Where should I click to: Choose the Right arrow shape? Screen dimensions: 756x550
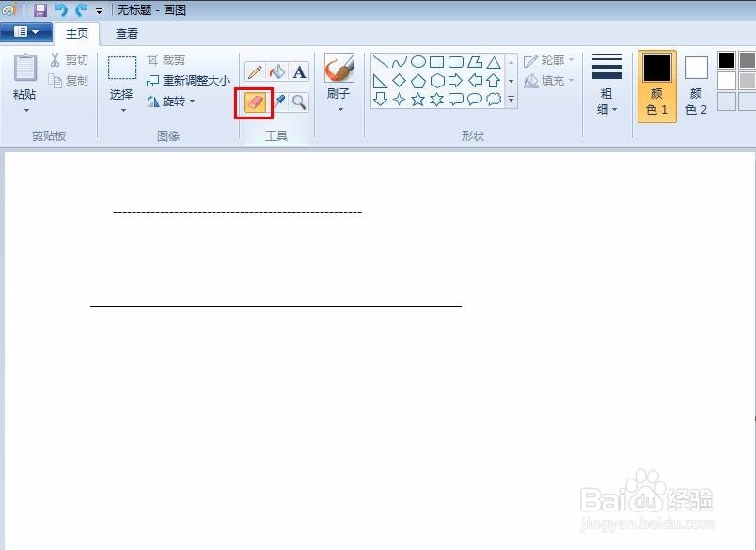pos(456,81)
